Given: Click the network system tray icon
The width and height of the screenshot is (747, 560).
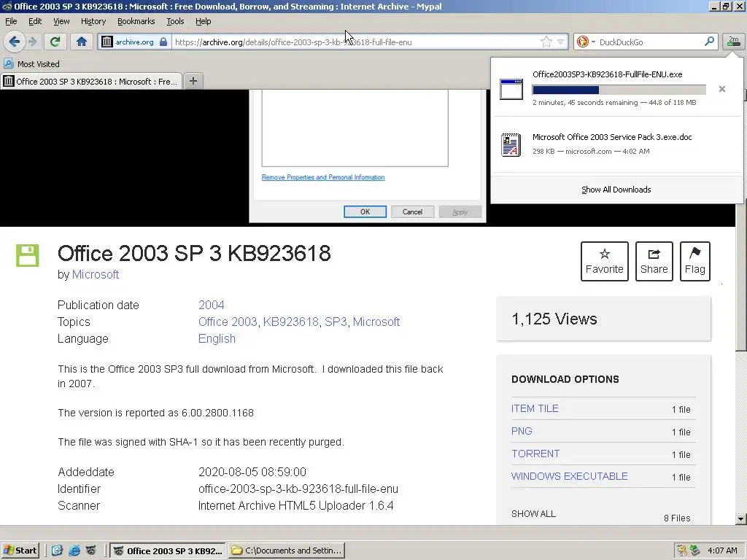Looking at the screenshot, I should point(695,551).
